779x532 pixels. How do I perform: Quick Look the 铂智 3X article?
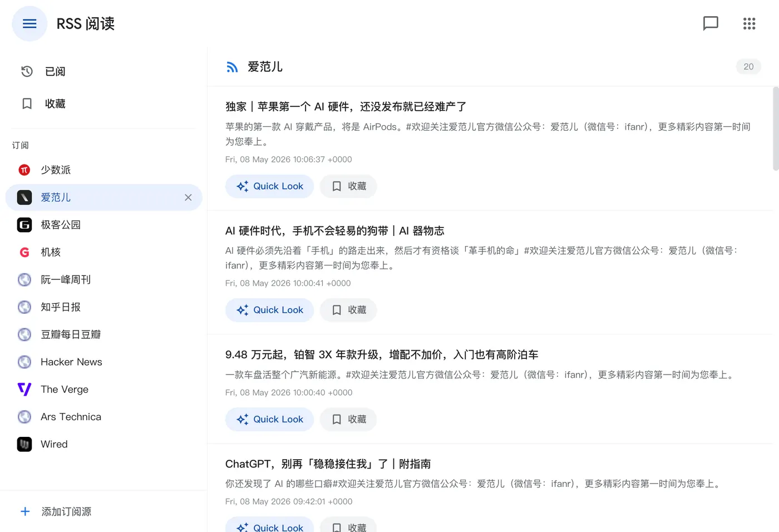point(269,419)
